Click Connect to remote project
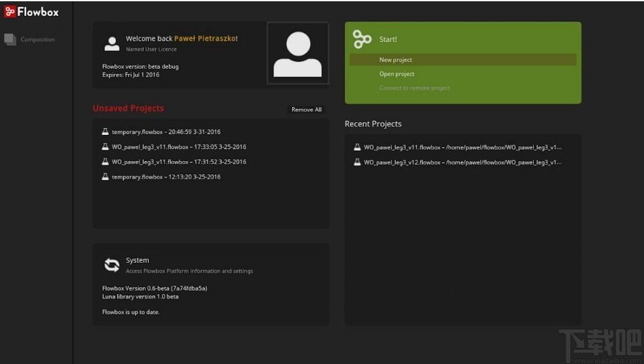The width and height of the screenshot is (644, 364). click(414, 88)
